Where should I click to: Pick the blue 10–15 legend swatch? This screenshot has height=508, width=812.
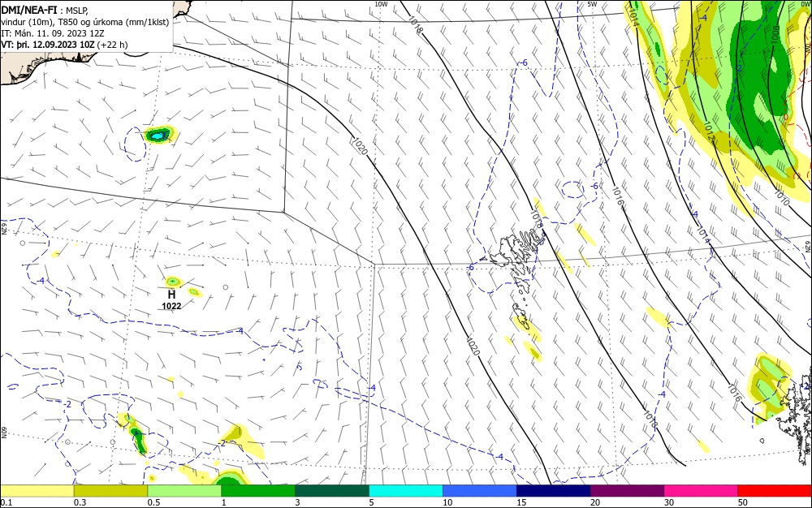click(480, 491)
